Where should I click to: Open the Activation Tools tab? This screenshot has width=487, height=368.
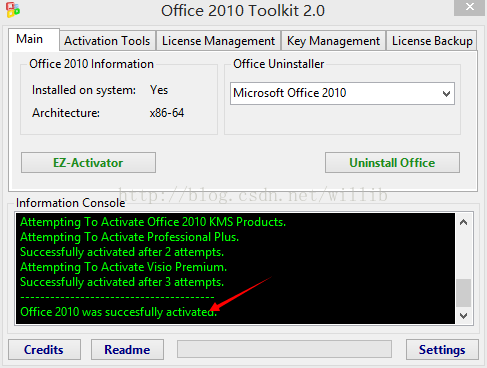tap(107, 41)
